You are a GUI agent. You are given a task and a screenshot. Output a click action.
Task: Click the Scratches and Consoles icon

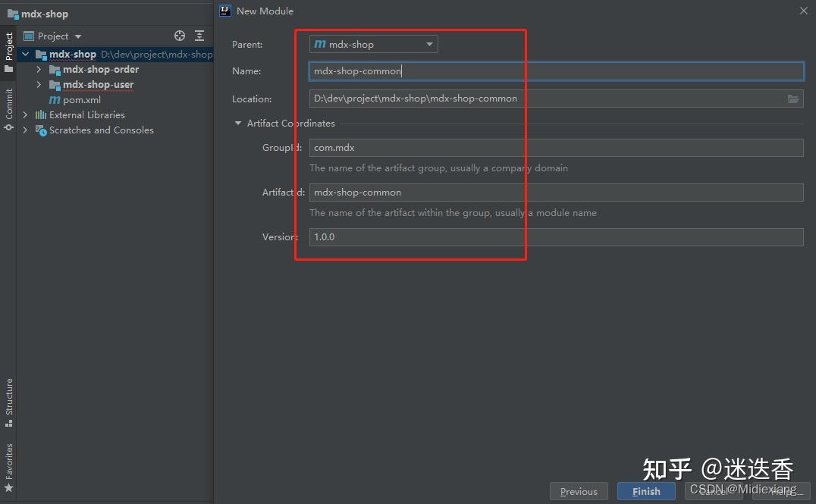pos(41,130)
